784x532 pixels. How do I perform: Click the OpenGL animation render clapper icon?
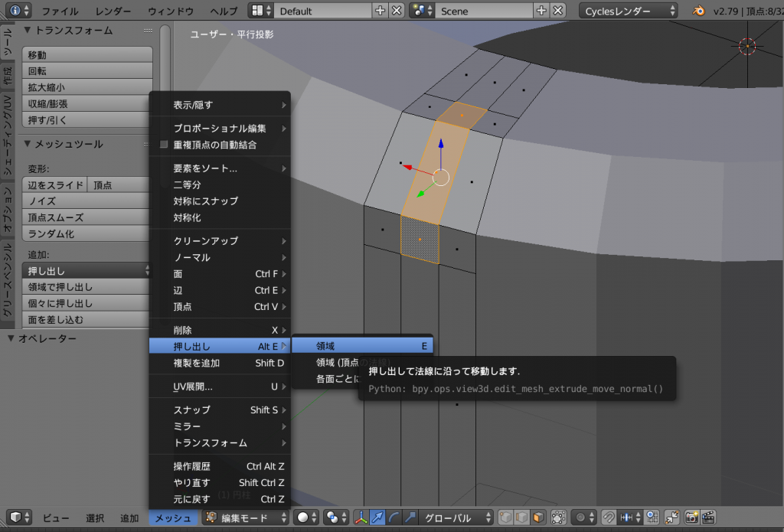[708, 517]
